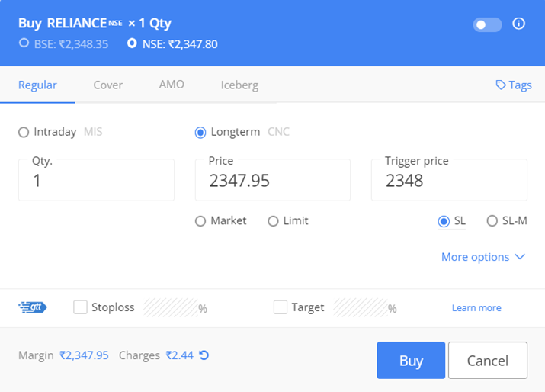545x392 pixels.
Task: Click the Trigger price input field
Action: pyautogui.click(x=449, y=180)
